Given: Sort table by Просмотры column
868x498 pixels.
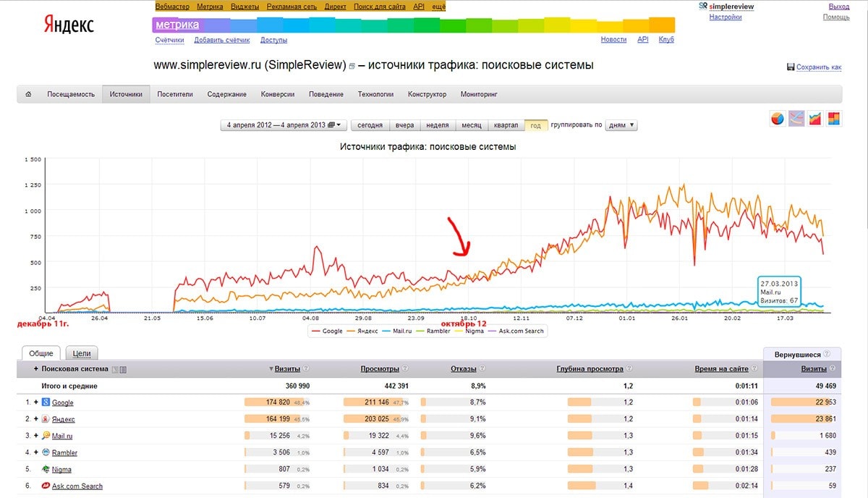Looking at the screenshot, I should click(380, 369).
